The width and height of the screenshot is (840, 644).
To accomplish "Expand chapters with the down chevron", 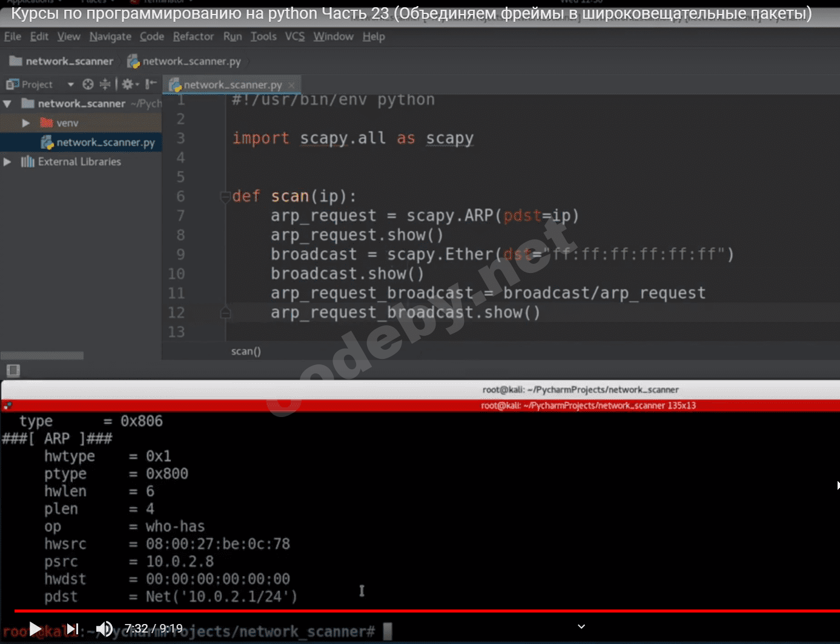I will (x=581, y=626).
